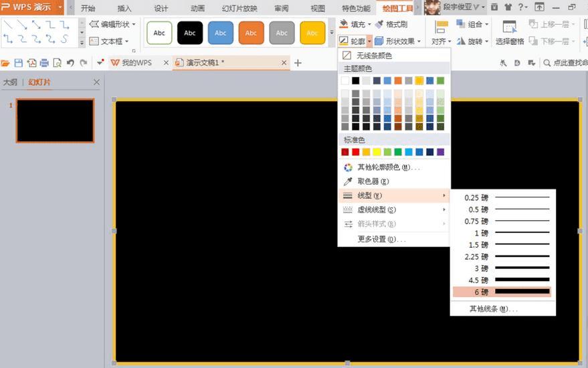Apply the black Abc shape style
Image resolution: width=588 pixels, height=368 pixels.
pos(190,33)
